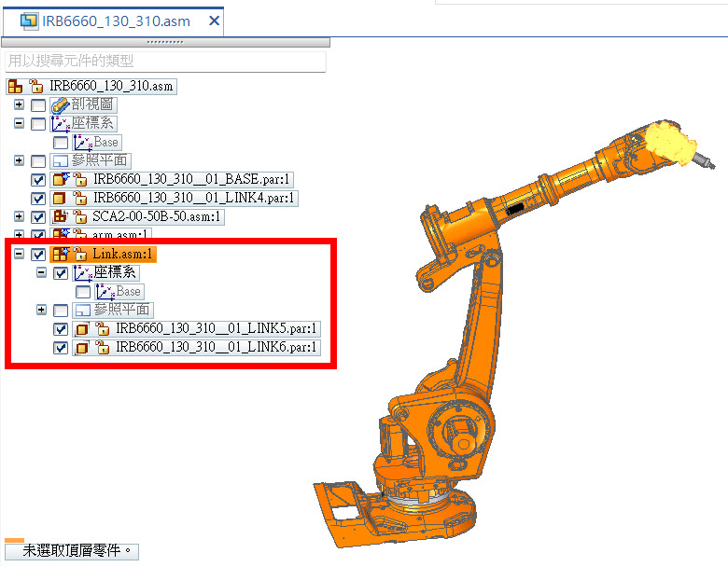Click the top-level Base coordinate system icon
This screenshot has height=567, width=728.
tap(83, 143)
